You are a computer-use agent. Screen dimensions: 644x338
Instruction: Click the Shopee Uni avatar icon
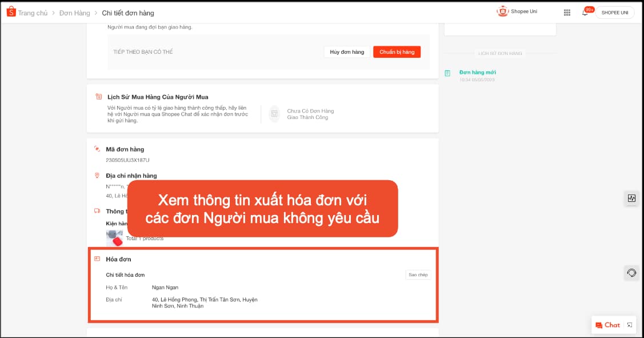point(503,12)
